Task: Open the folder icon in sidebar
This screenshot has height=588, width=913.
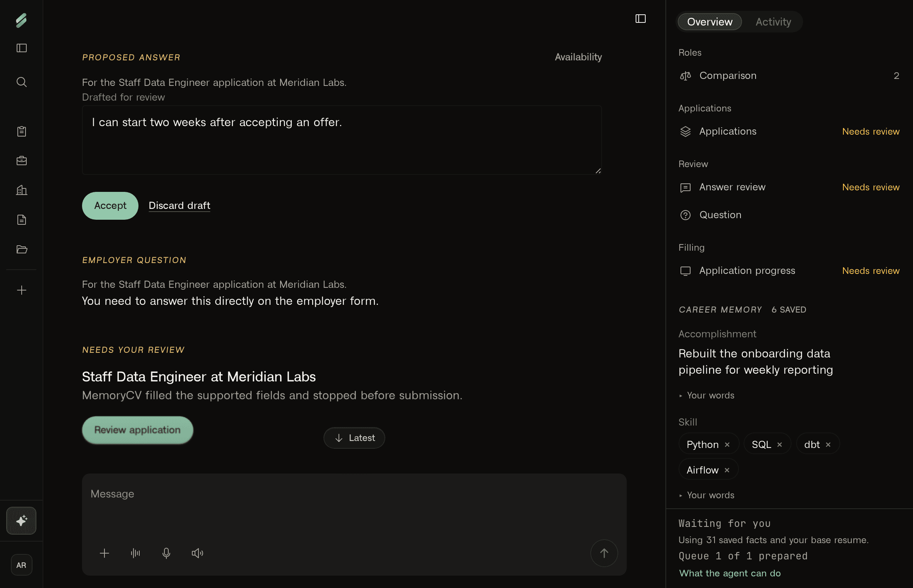Action: (x=22, y=249)
